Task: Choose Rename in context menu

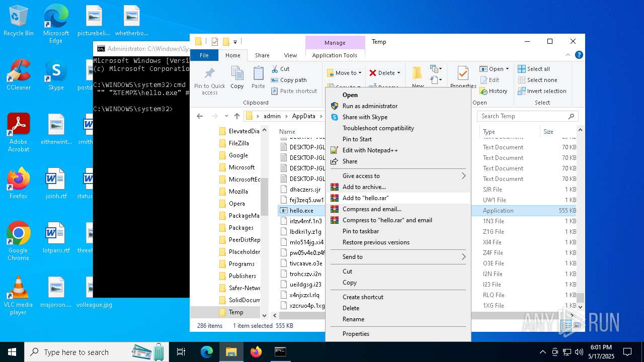Action: click(397, 319)
